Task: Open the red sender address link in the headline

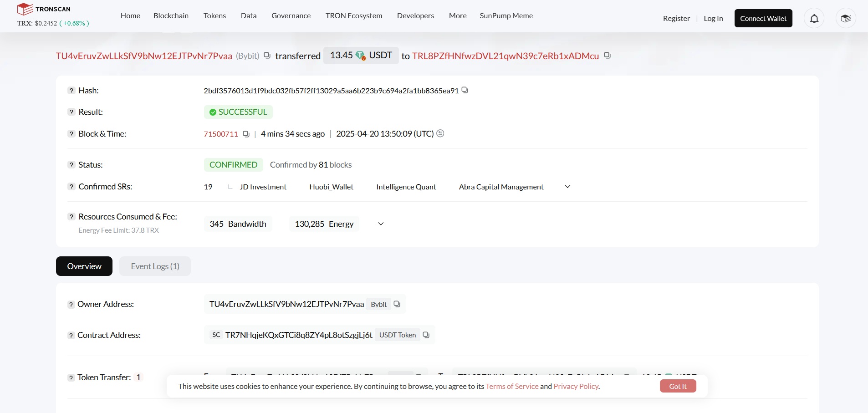Action: point(144,56)
